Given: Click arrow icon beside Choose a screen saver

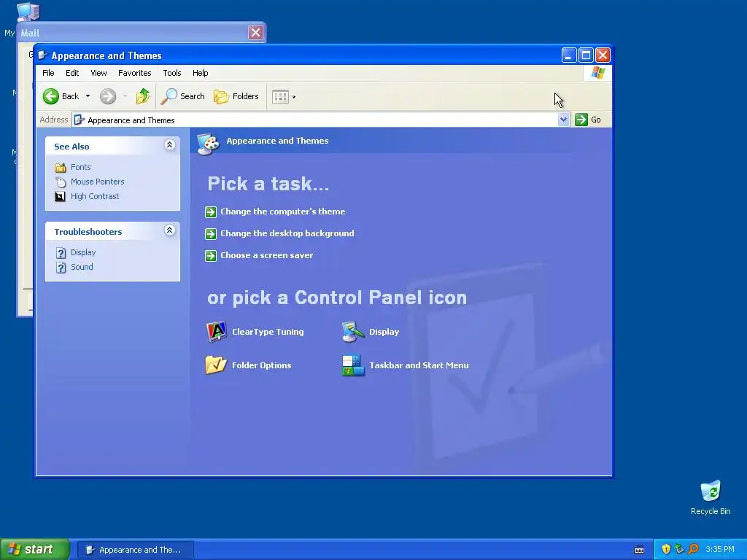Looking at the screenshot, I should 211,256.
